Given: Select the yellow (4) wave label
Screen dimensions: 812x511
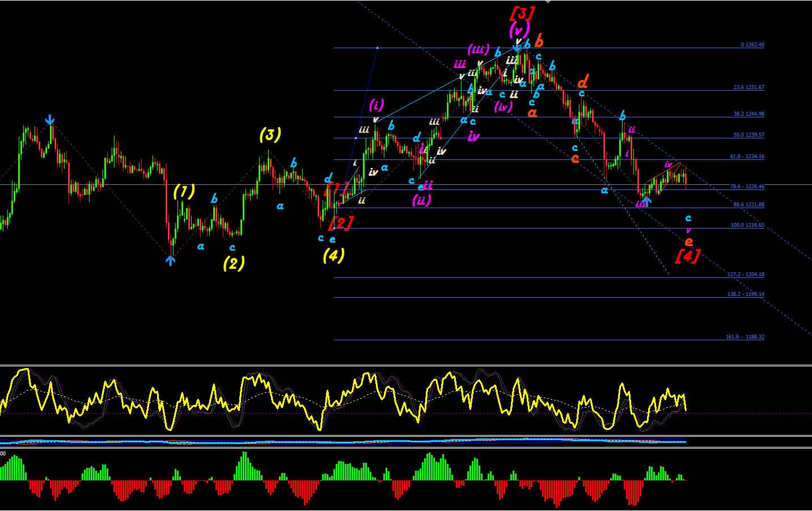Looking at the screenshot, I should coord(333,255).
